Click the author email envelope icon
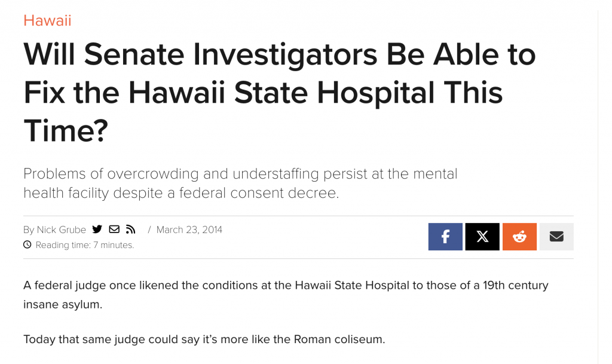This screenshot has height=364, width=612. click(114, 230)
